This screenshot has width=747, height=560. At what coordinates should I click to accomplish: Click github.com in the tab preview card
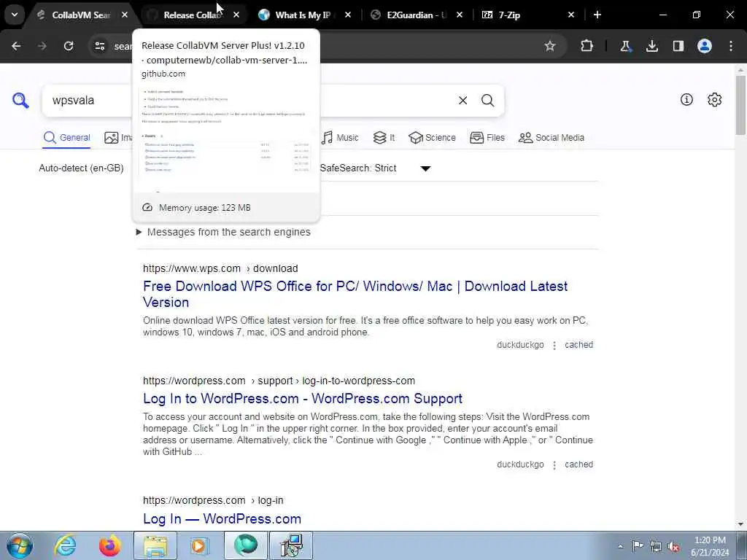163,74
